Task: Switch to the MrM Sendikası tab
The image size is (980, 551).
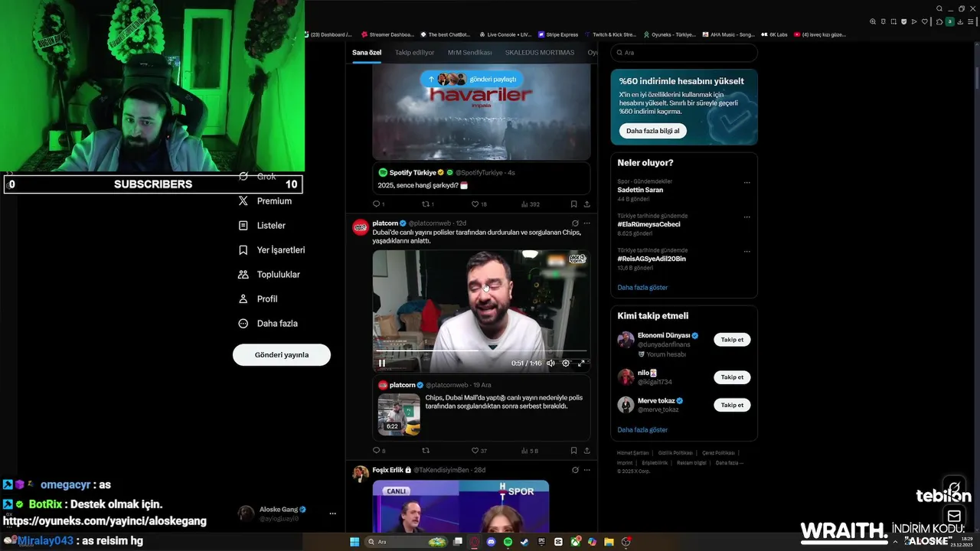Action: coord(469,53)
